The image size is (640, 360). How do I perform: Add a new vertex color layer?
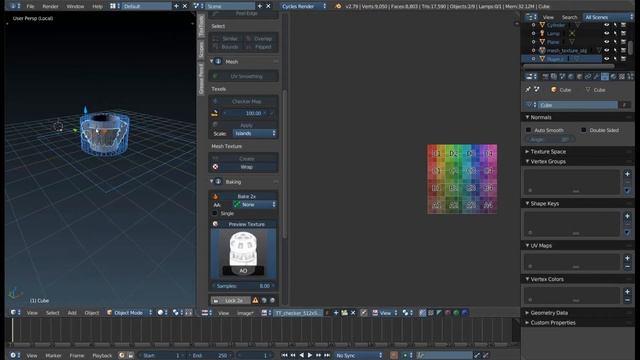click(627, 292)
